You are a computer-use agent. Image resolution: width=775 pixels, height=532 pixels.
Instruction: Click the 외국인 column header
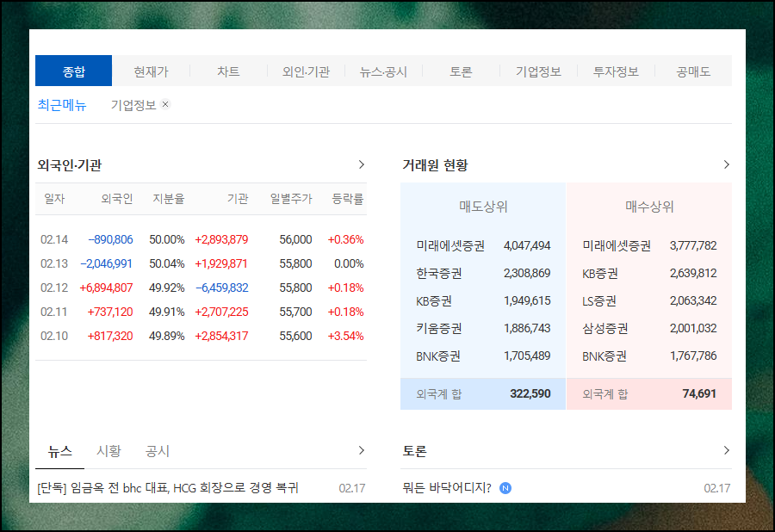[x=117, y=199]
